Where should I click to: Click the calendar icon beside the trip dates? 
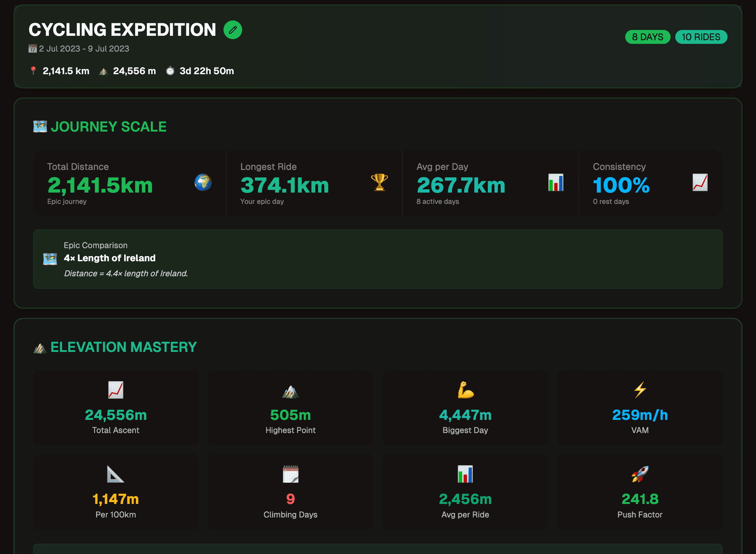(32, 48)
